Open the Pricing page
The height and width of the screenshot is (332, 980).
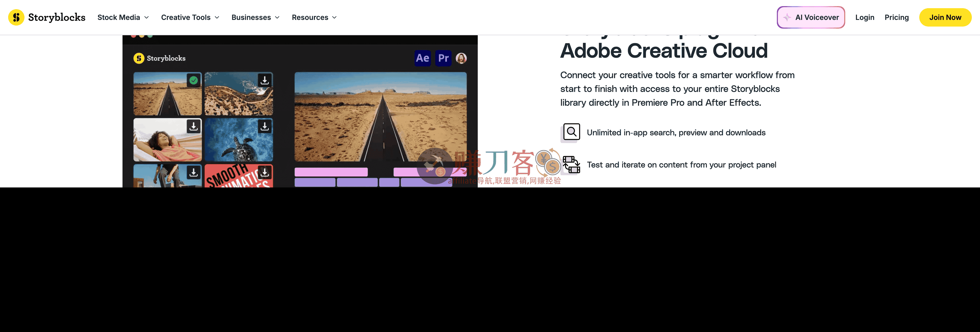[896, 18]
